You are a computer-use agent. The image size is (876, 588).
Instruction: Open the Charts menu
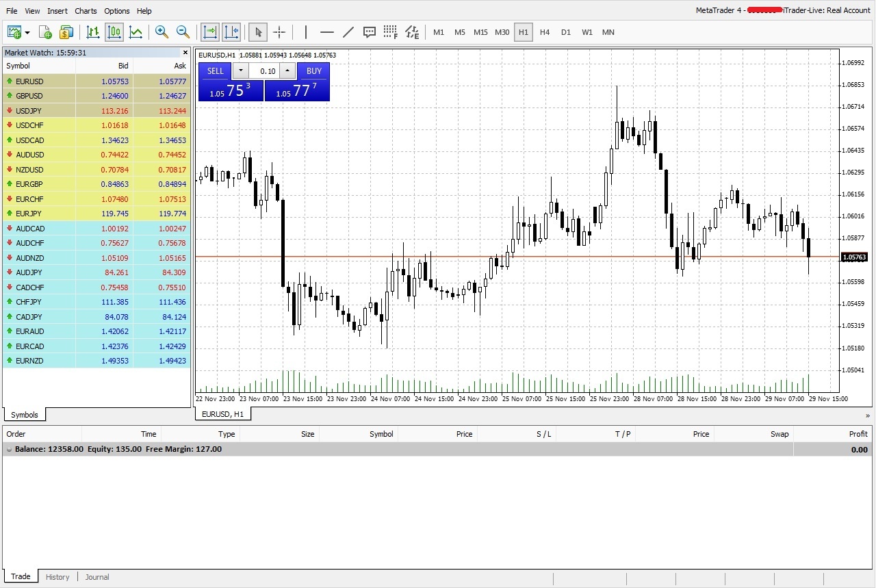coord(86,11)
